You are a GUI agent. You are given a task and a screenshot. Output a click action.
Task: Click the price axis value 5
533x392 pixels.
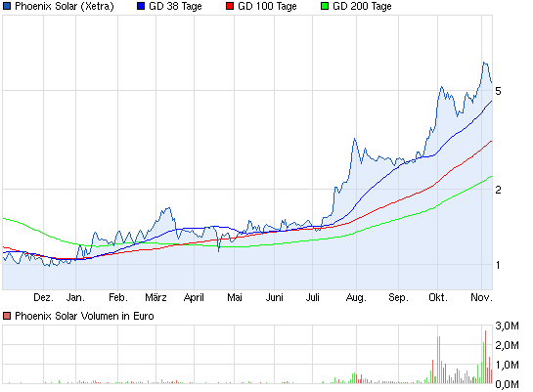pyautogui.click(x=498, y=91)
